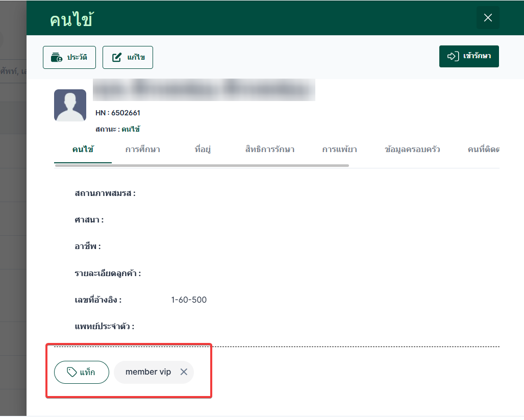Go to ข้อมูลครอบครัว family tab

click(x=412, y=149)
